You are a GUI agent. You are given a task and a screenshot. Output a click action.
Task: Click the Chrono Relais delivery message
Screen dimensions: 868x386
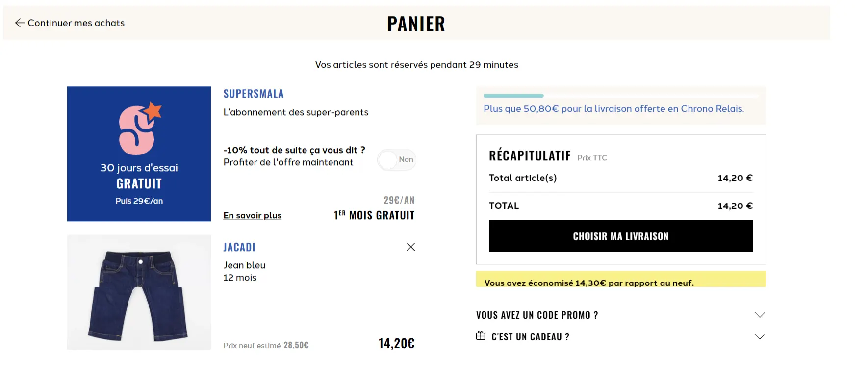[x=613, y=109]
